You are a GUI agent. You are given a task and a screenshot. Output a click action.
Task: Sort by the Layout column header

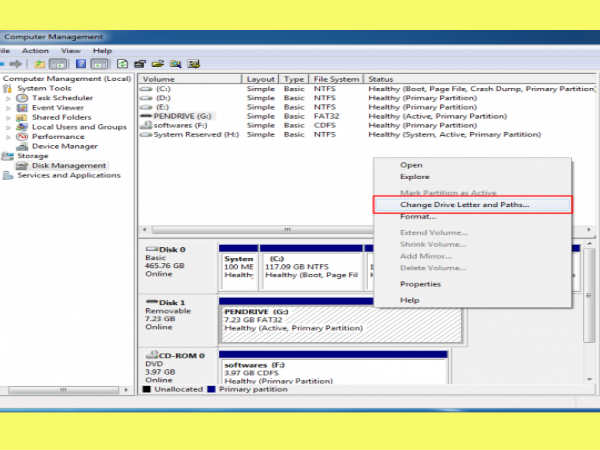(x=260, y=79)
